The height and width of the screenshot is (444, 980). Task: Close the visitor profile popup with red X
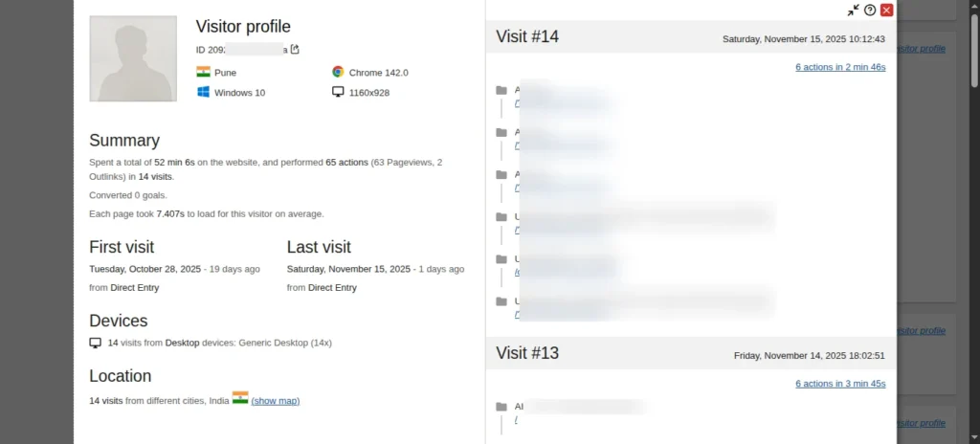(x=886, y=11)
